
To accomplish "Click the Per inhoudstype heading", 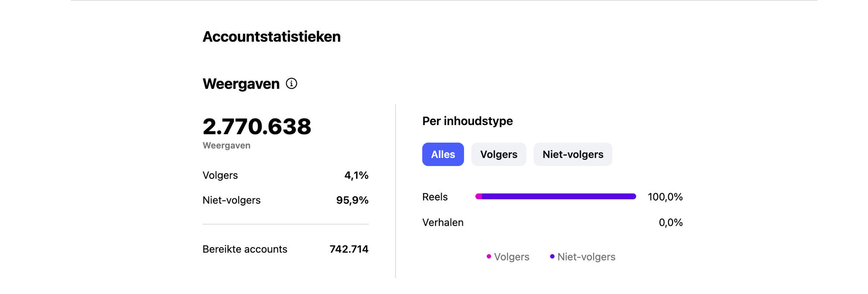I will (x=467, y=121).
